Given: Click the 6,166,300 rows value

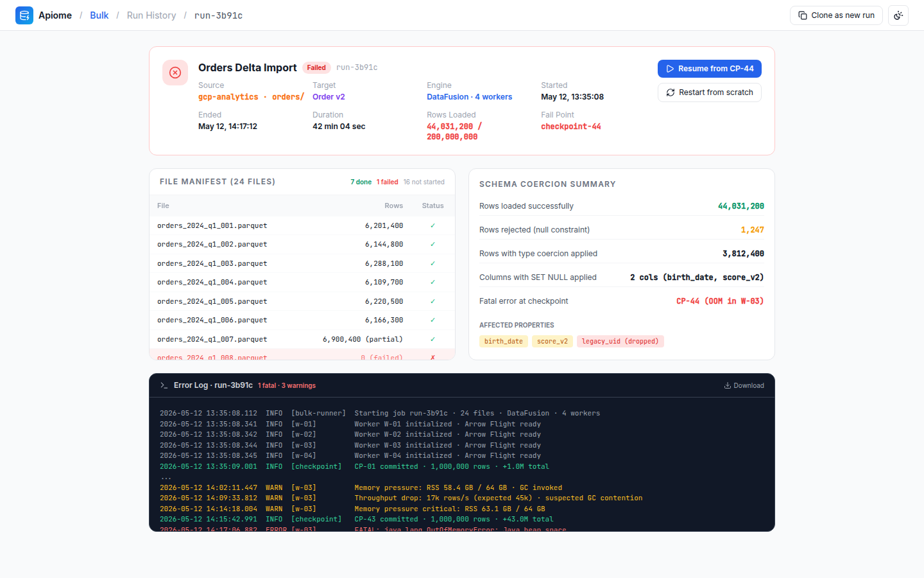Looking at the screenshot, I should coord(384,320).
